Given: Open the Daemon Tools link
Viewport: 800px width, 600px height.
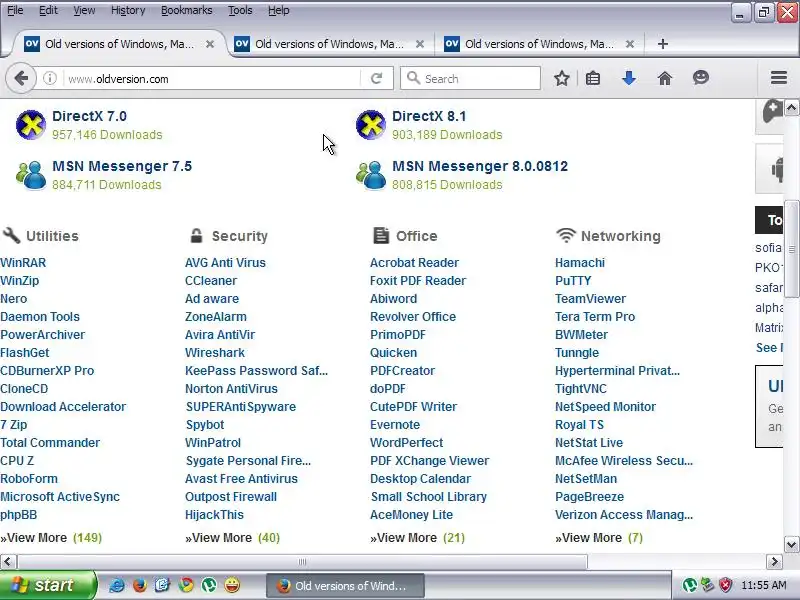Looking at the screenshot, I should pyautogui.click(x=40, y=316).
